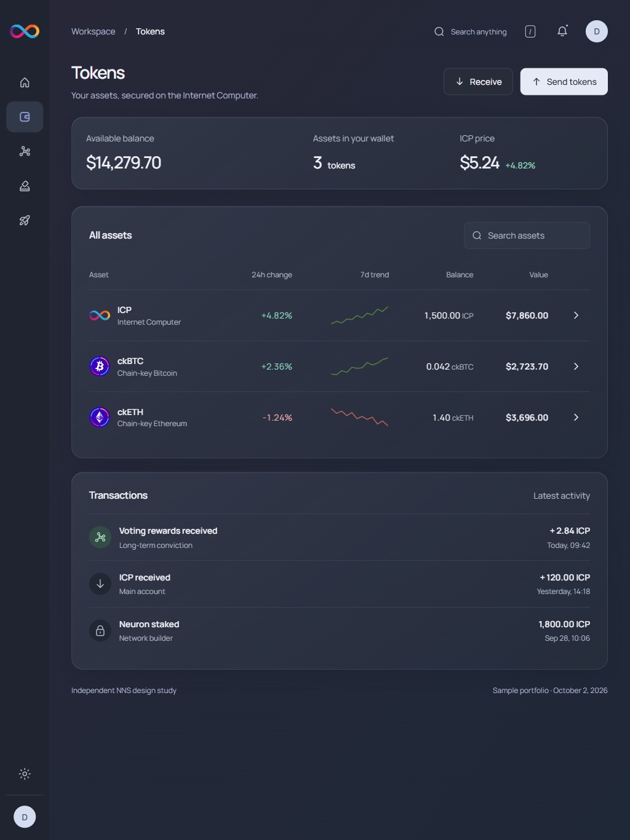630x840 pixels.
Task: Click the ckETH Ethereum logo
Action: (x=100, y=418)
